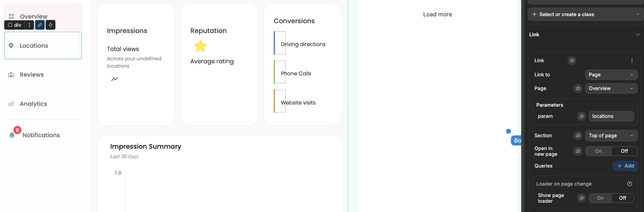Set Show page loader to Off
Viewport: 644px width, 212px height.
(623, 198)
